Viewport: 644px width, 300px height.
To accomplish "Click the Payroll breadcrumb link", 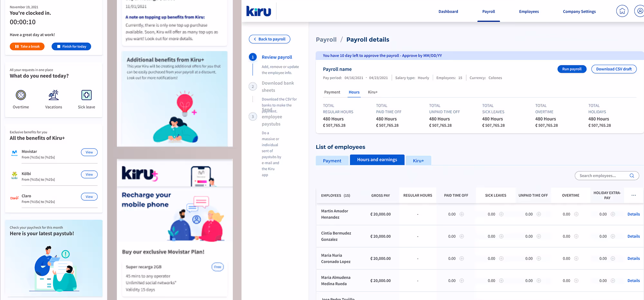I will [x=326, y=40].
